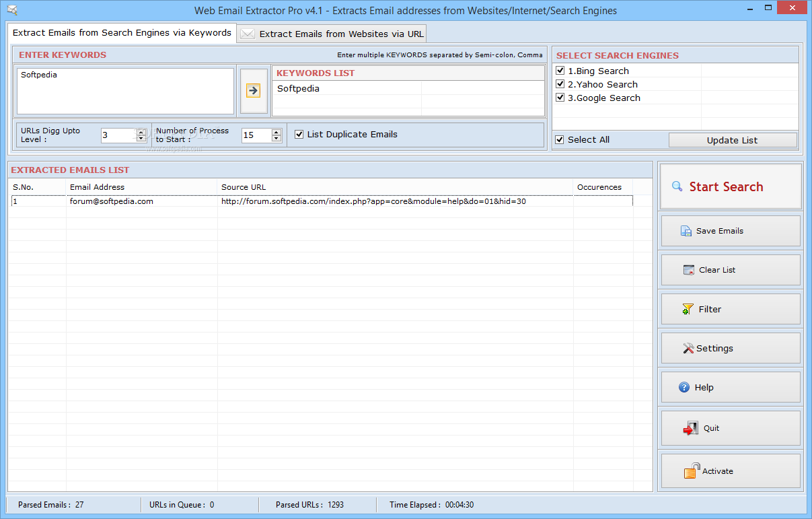
Task: Click the add-keyword arrow icon
Action: [x=253, y=90]
